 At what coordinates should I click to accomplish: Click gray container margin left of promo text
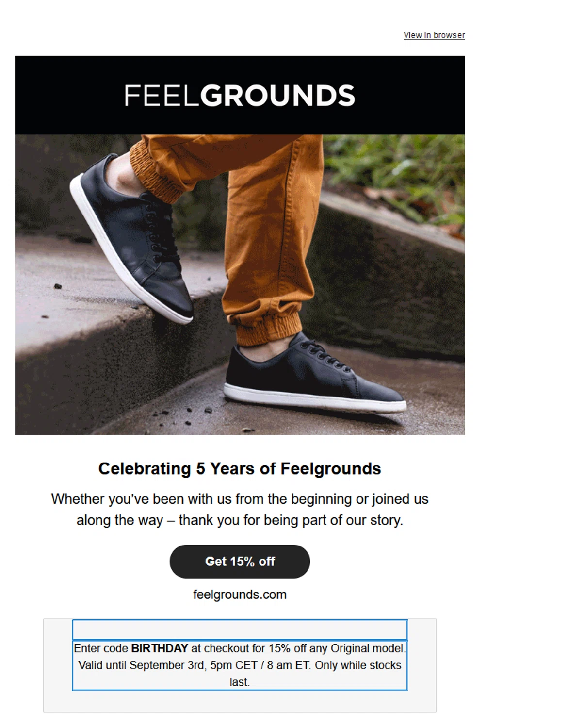tap(58, 665)
